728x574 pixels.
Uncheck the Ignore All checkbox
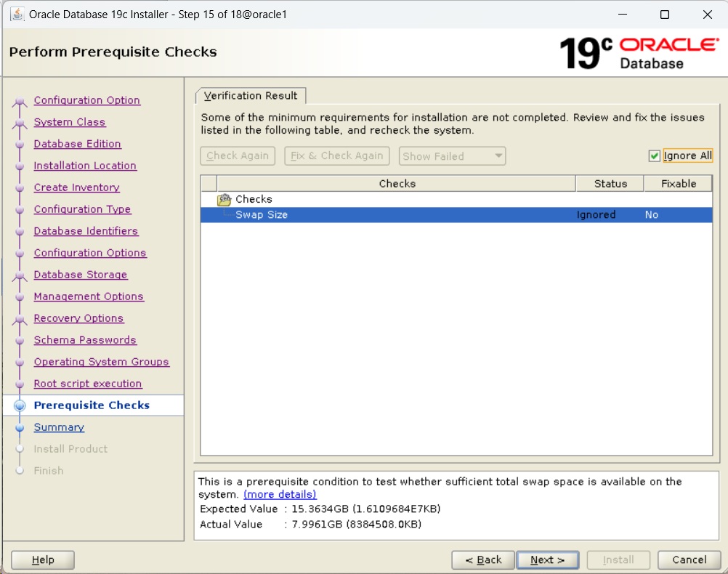(x=655, y=156)
